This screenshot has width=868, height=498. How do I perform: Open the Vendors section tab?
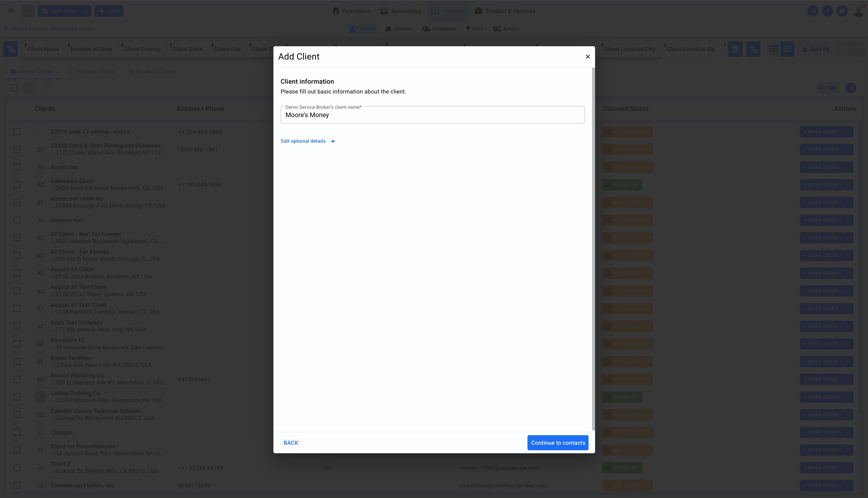pyautogui.click(x=398, y=29)
